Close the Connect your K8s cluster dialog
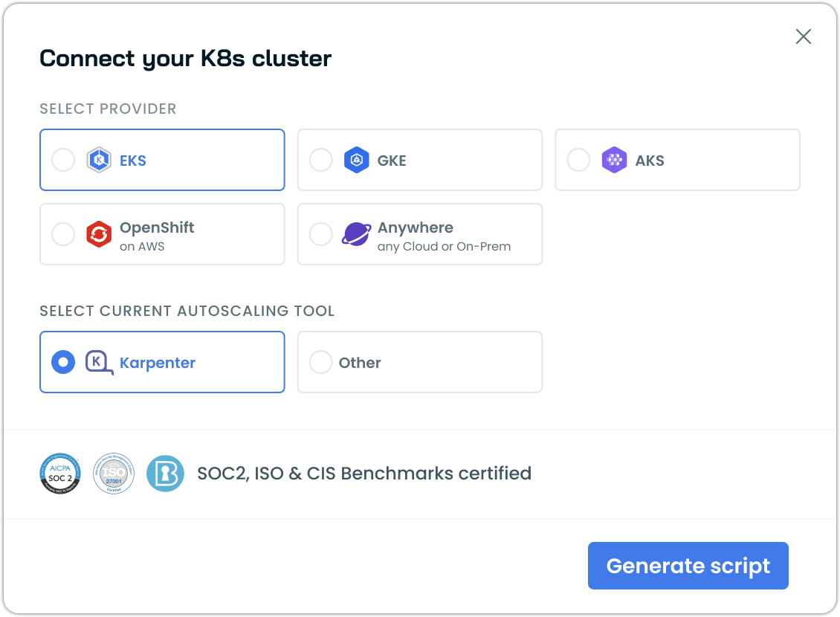This screenshot has width=840, height=617. coord(804,36)
